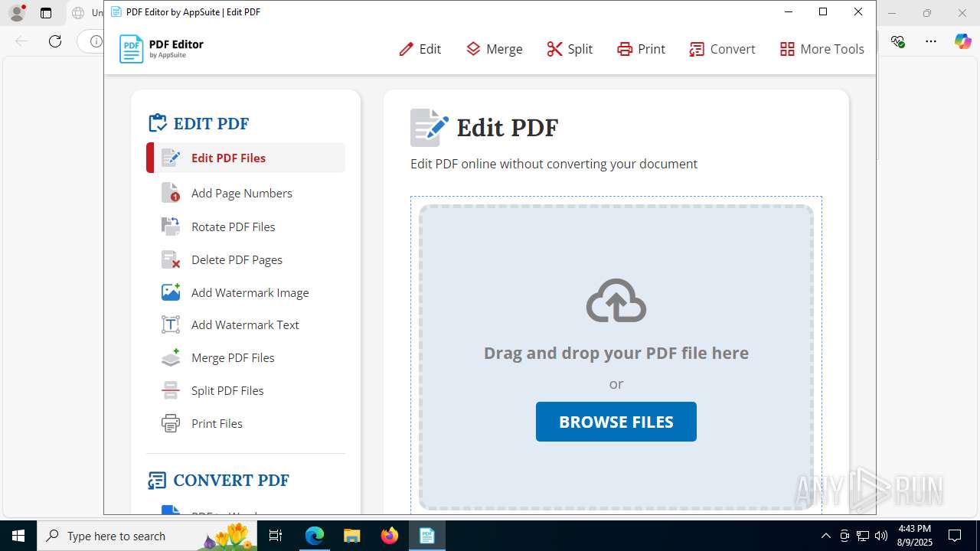The image size is (980, 551).
Task: Select Add Page Numbers text link
Action: coord(242,193)
